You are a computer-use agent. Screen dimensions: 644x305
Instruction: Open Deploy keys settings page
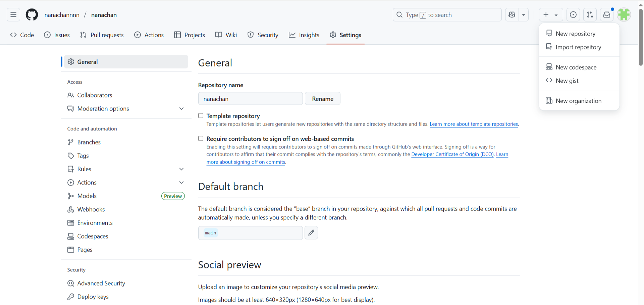tap(126, 297)
